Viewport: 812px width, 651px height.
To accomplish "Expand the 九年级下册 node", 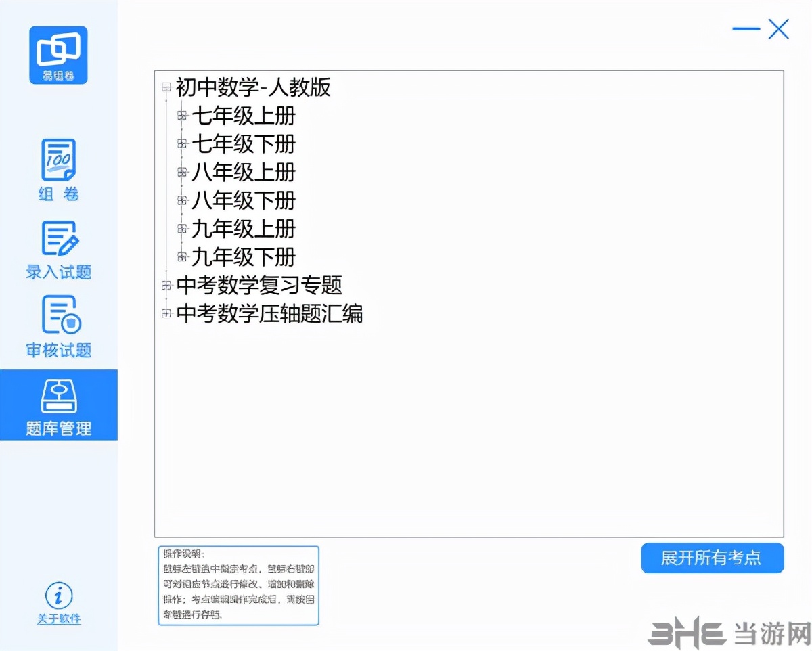I will (x=181, y=256).
